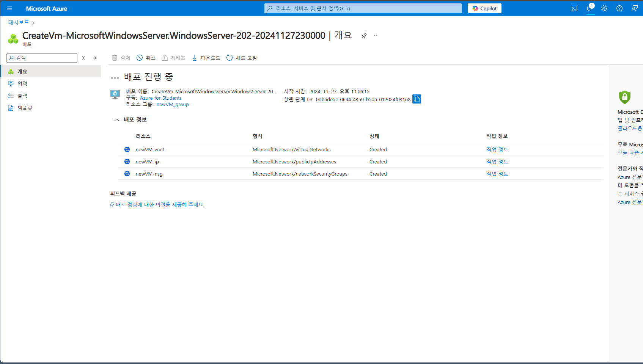The image size is (643, 364).
Task: Click the 형식 column header
Action: pyautogui.click(x=257, y=136)
